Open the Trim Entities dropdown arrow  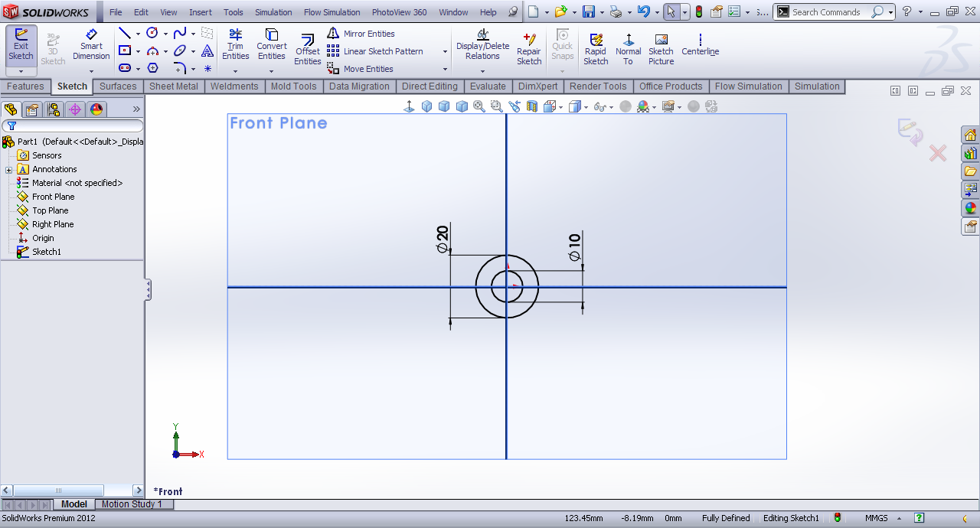[x=235, y=72]
